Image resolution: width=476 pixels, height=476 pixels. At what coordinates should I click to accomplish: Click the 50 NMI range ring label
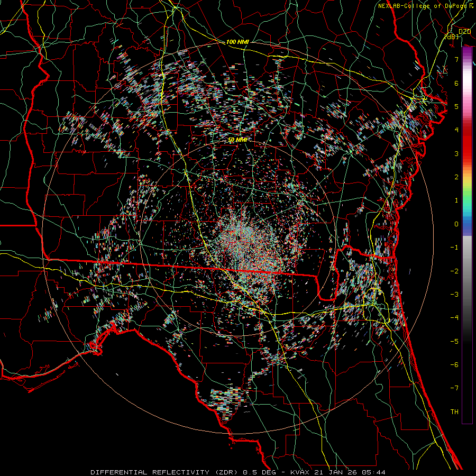pyautogui.click(x=237, y=140)
